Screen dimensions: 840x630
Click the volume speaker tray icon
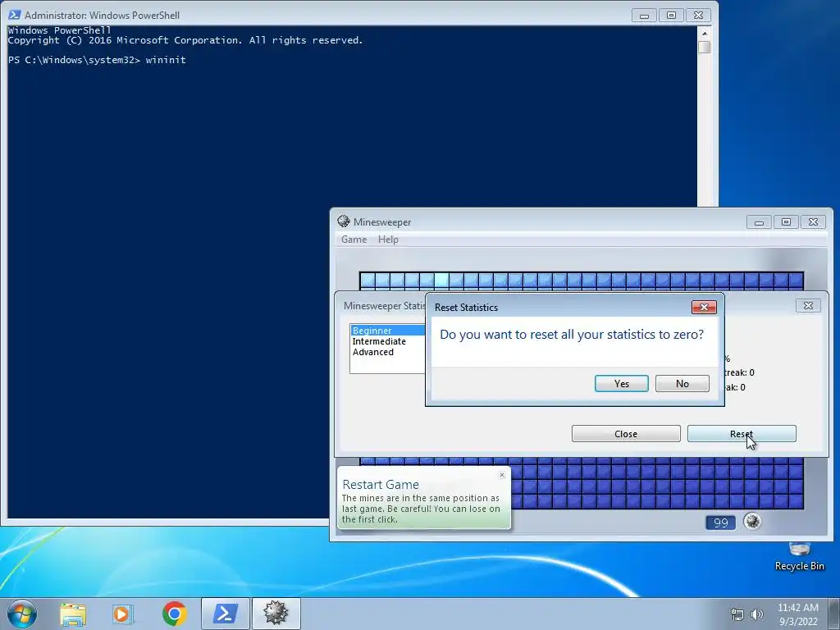pos(756,614)
